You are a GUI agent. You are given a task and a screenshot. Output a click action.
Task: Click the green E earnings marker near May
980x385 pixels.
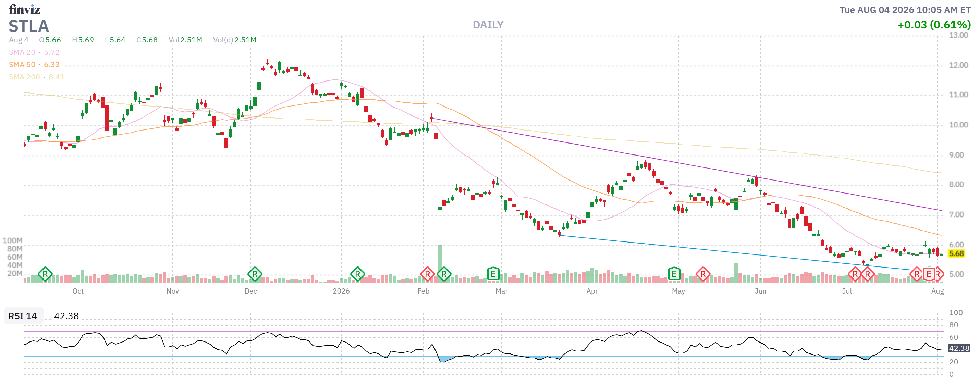click(x=674, y=274)
